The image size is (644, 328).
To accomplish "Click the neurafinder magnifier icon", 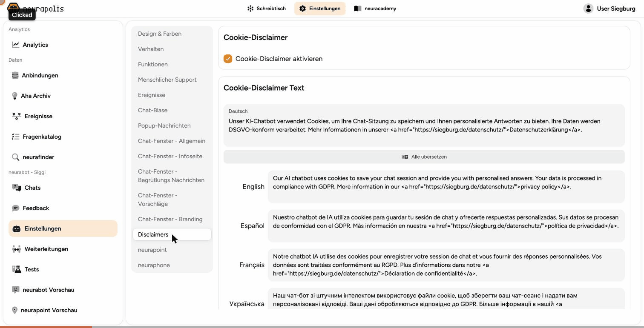I will pyautogui.click(x=16, y=157).
